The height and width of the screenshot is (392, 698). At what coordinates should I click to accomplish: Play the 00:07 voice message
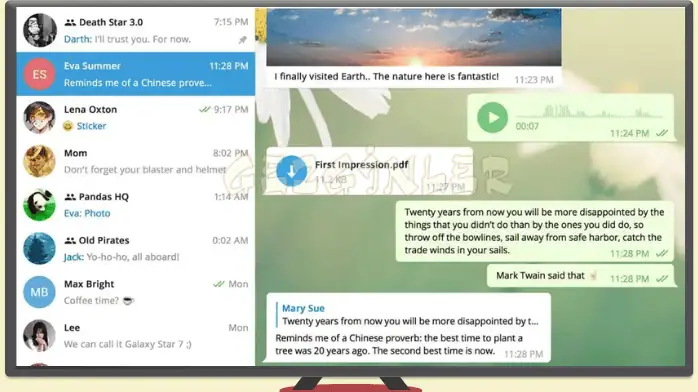(x=492, y=117)
